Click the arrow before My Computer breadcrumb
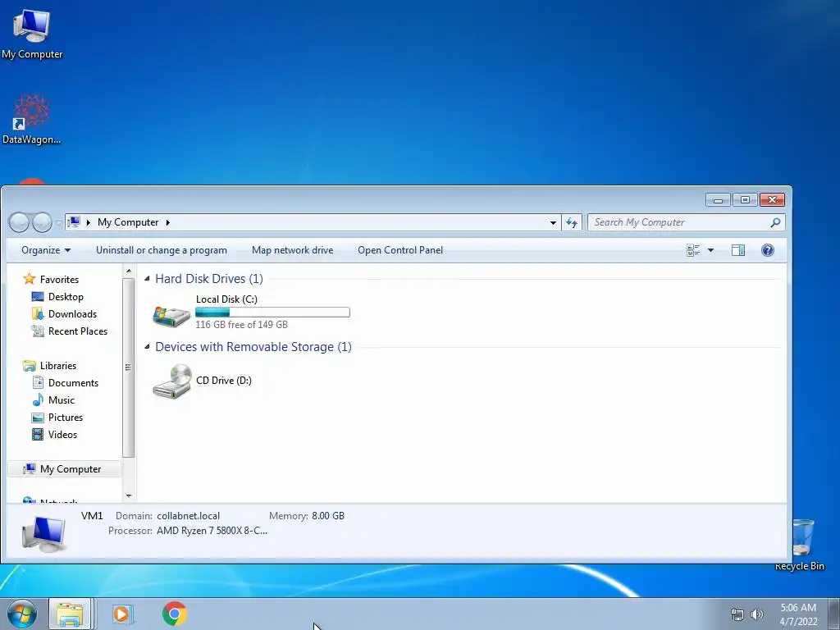The image size is (840, 630). [89, 222]
